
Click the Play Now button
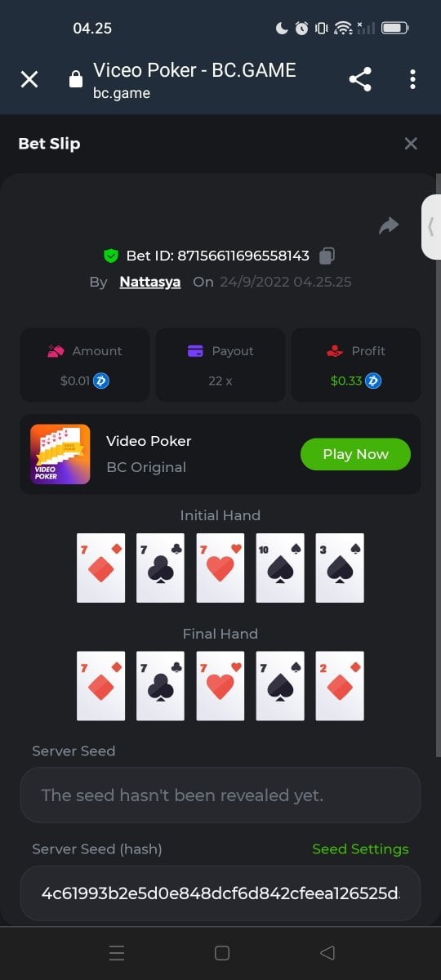point(355,454)
